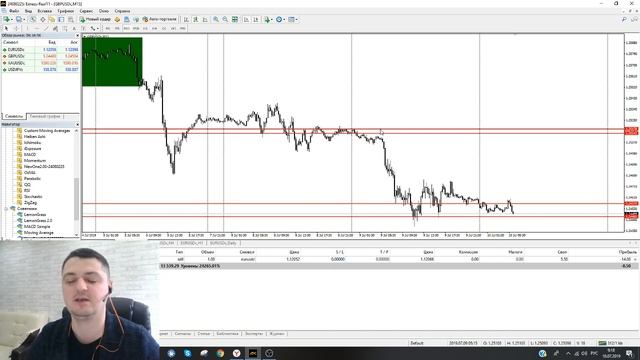Open the periods clock dropdown icon

pyautogui.click(x=280, y=19)
